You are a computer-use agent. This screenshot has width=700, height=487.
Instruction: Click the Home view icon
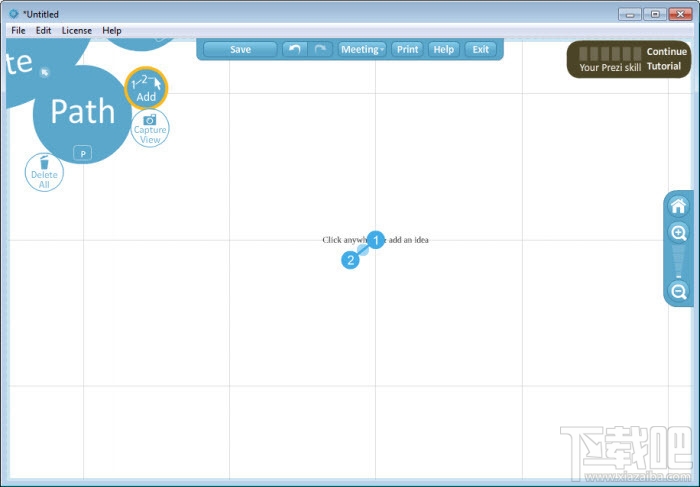click(x=678, y=206)
